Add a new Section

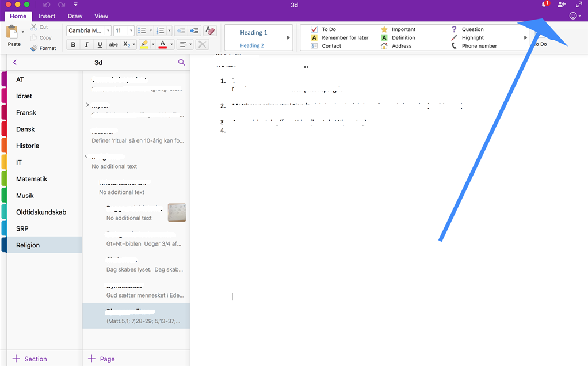click(x=30, y=359)
